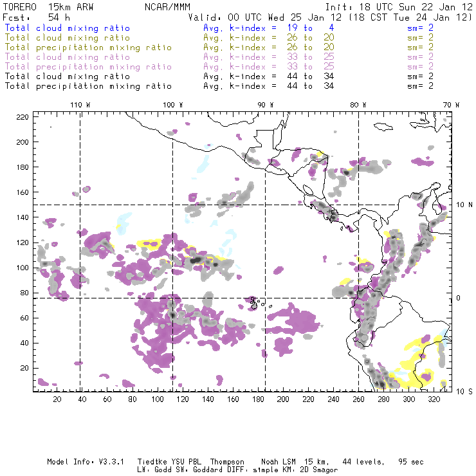The image size is (476, 476).
Task: Click the '100 W' longitude label
Action: [x=173, y=105]
